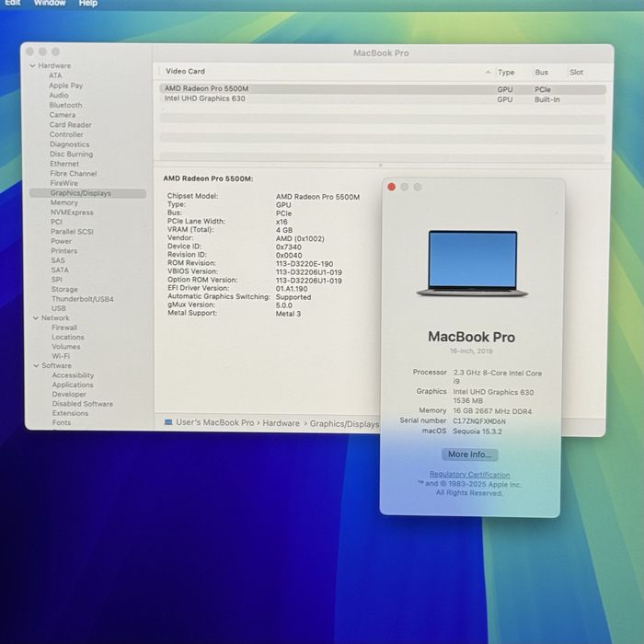Select Fibre Channel in the sidebar

pyautogui.click(x=74, y=174)
